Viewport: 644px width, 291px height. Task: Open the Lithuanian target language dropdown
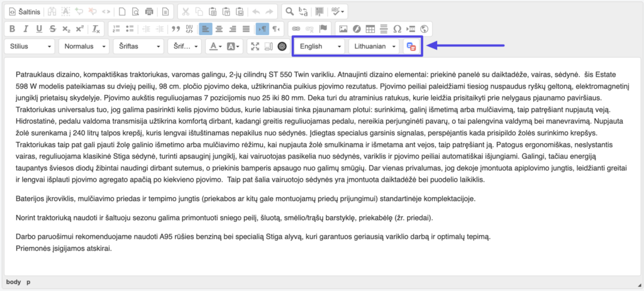pyautogui.click(x=374, y=47)
